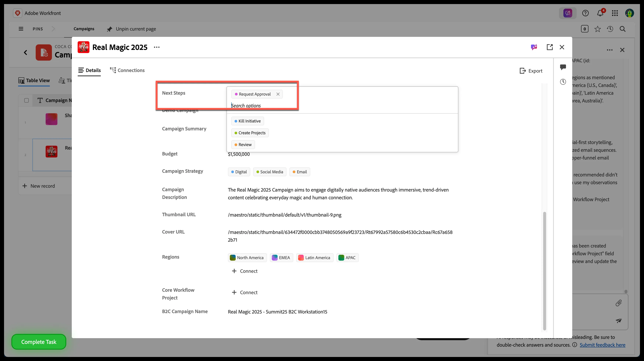Go back with the left arrow
The image size is (644, 361).
[26, 52]
